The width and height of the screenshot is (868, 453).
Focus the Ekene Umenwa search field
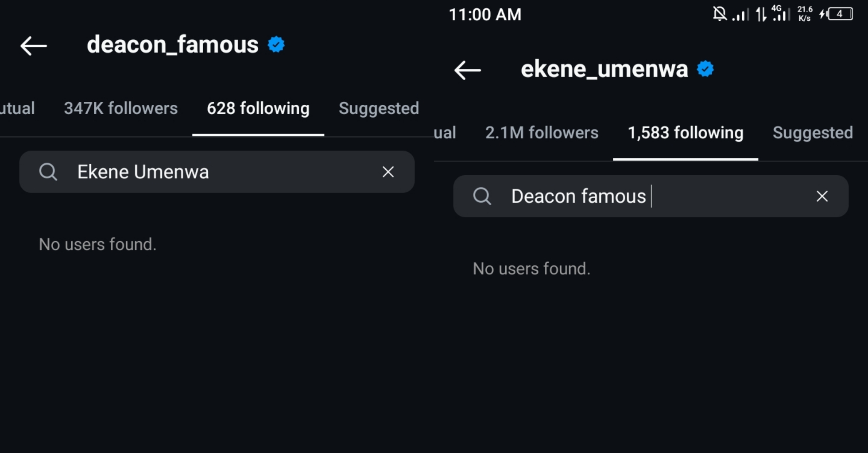pyautogui.click(x=221, y=172)
